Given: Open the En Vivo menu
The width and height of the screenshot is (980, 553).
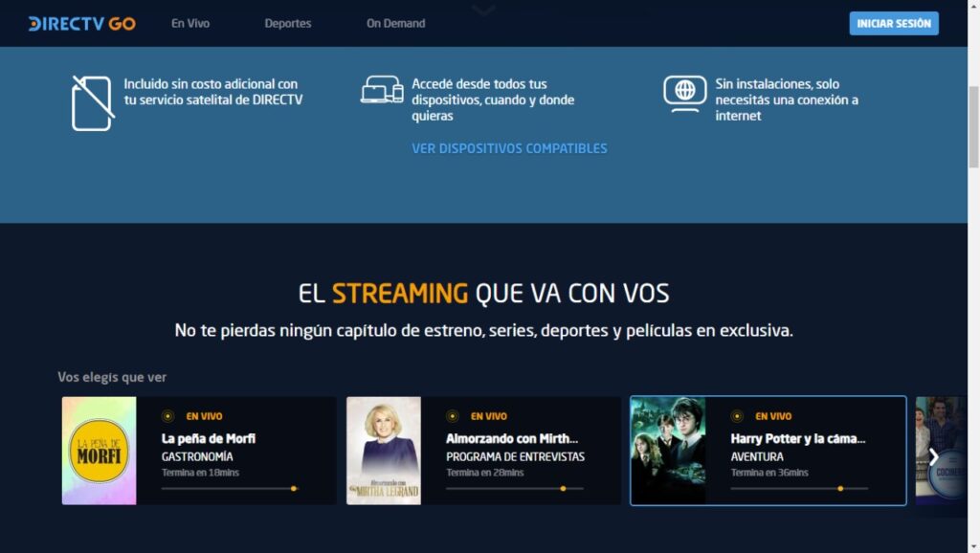Looking at the screenshot, I should click(190, 23).
